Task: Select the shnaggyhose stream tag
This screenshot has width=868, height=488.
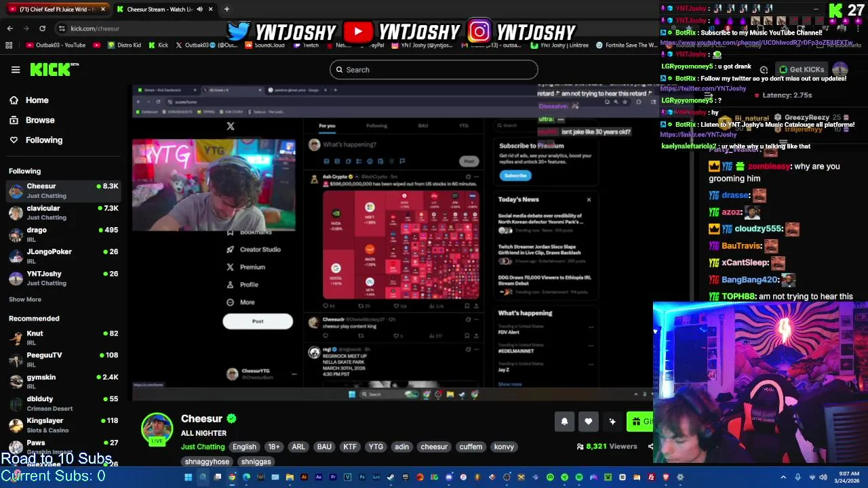Action: (x=207, y=462)
